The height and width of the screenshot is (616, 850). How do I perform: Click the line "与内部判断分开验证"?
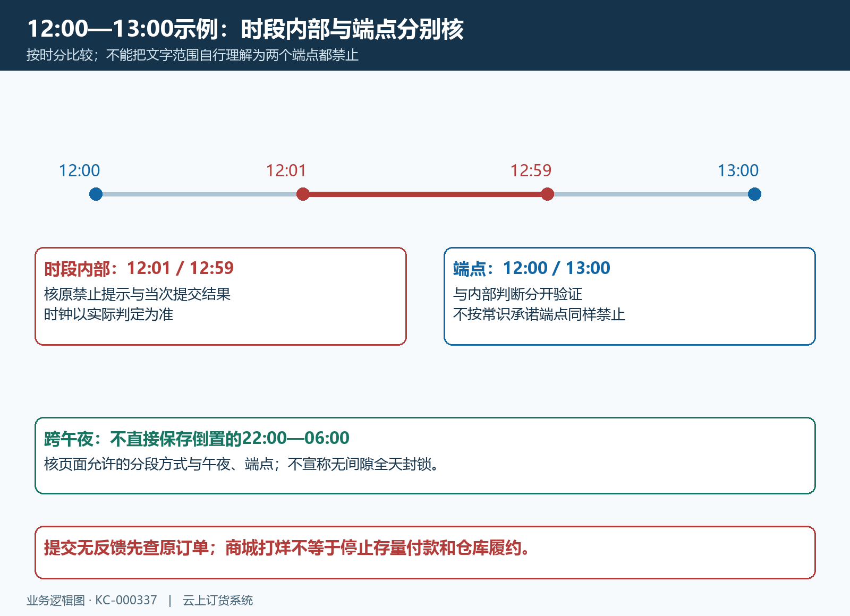pos(517,294)
